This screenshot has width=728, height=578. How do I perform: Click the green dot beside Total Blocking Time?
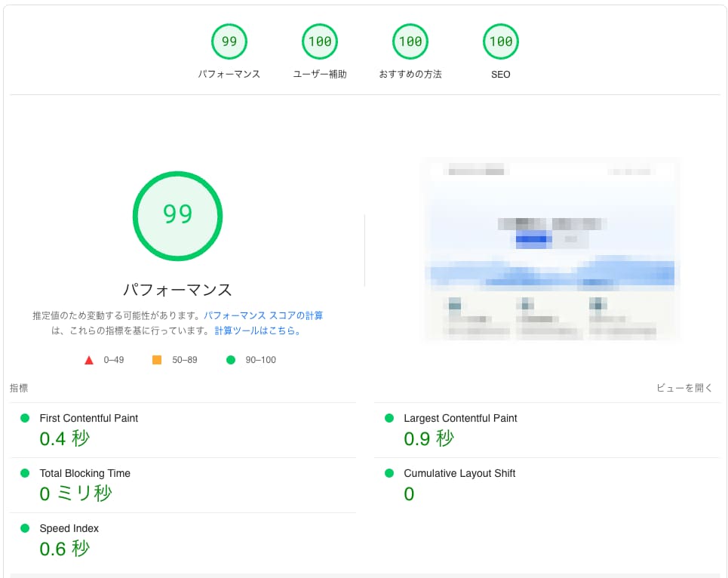tap(25, 473)
